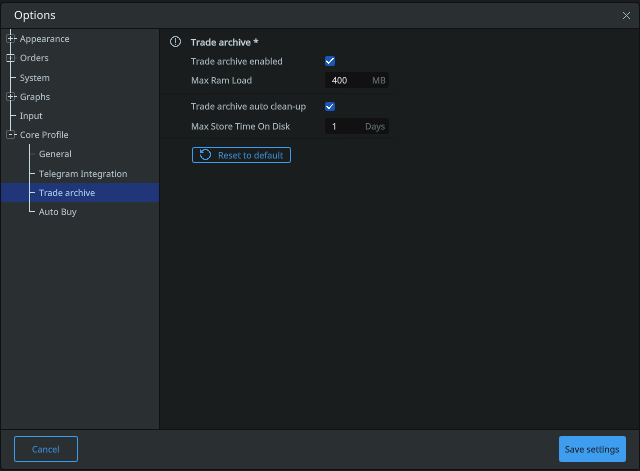Expand the Orders tree node
Image resolution: width=640 pixels, height=471 pixels.
tap(11, 58)
